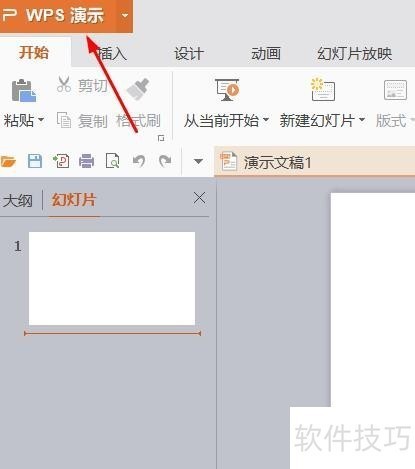Open the 粘贴 dropdown arrow

click(x=41, y=120)
